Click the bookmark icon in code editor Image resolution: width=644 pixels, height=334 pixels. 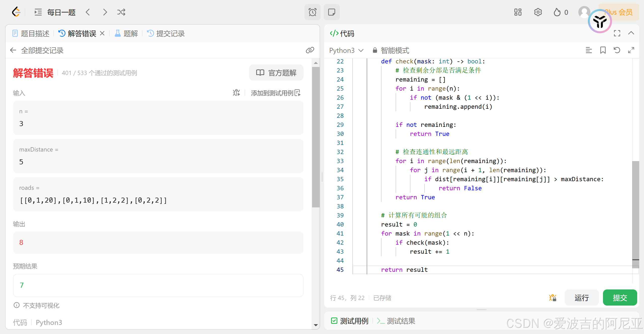coord(603,50)
